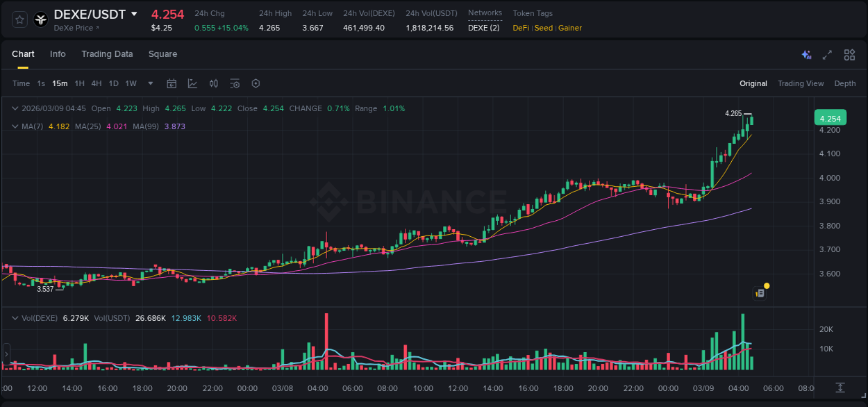Viewport: 868px width, 407px height.
Task: Select the DeFi token tag link
Action: pyautogui.click(x=520, y=28)
